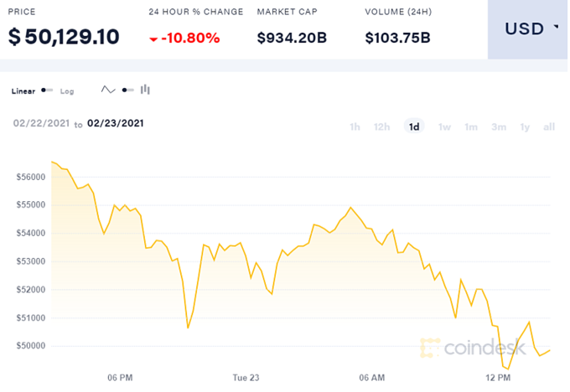Viewport: 570px width, 392px height.
Task: Select the candlestick bars icon
Action: point(145,90)
